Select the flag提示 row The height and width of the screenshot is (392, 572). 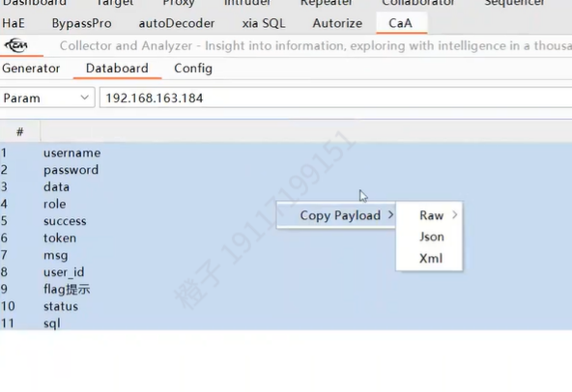pyautogui.click(x=286, y=289)
